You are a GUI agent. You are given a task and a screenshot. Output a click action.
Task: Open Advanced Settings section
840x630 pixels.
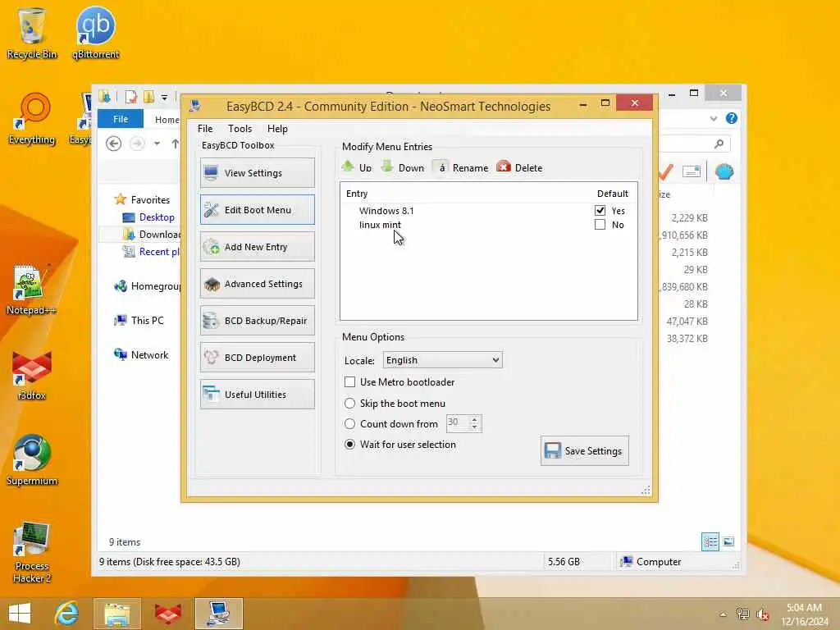[x=257, y=284]
